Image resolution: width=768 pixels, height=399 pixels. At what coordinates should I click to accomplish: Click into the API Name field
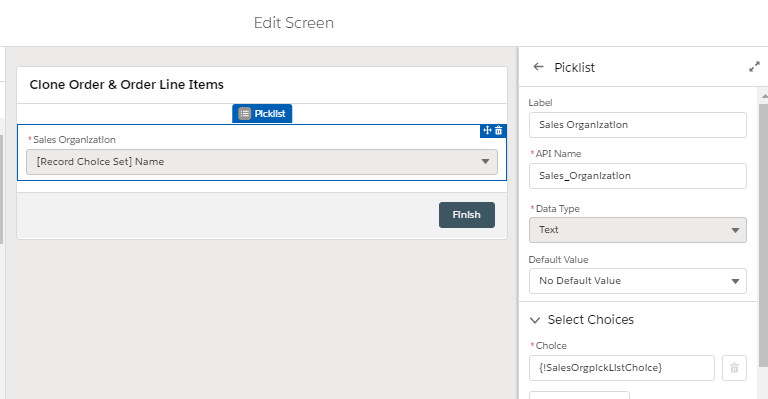click(x=638, y=176)
